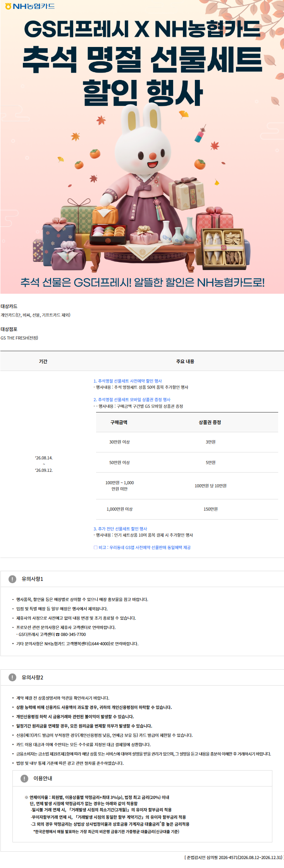The image size is (284, 868).
Task: Click '카드 이용 대금과 이에 수반되는' notice
Action: (x=84, y=745)
